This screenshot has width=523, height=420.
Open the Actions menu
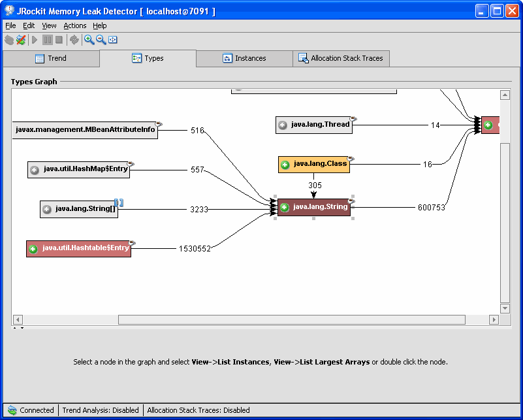[75, 25]
